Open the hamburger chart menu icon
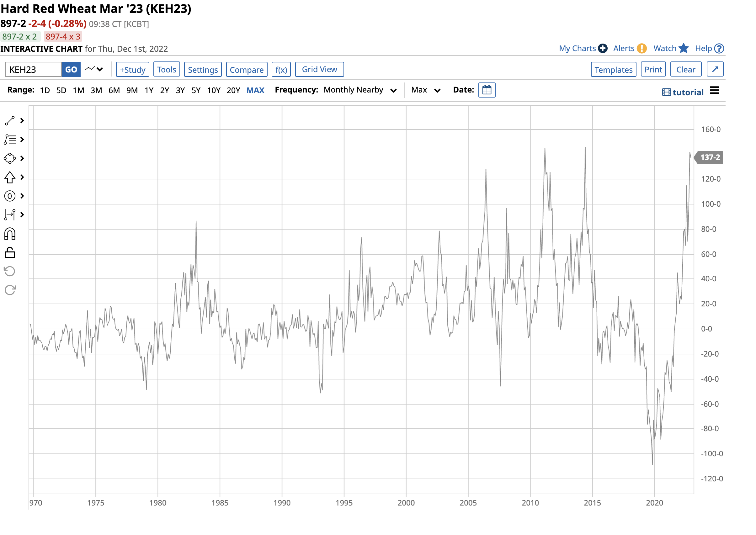The image size is (756, 535). [714, 90]
